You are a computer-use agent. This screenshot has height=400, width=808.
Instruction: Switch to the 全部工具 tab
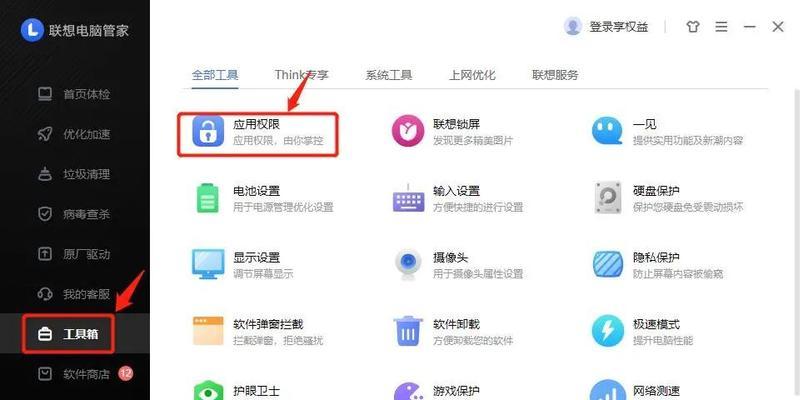point(215,75)
